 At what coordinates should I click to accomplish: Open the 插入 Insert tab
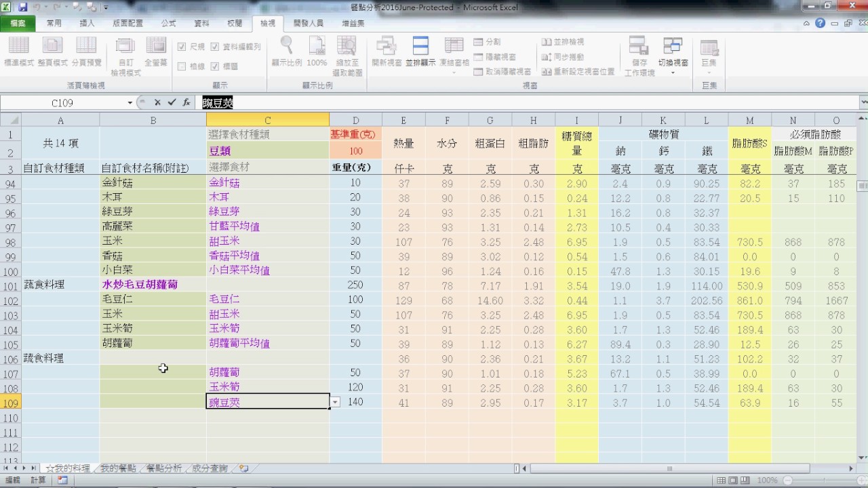click(x=87, y=23)
